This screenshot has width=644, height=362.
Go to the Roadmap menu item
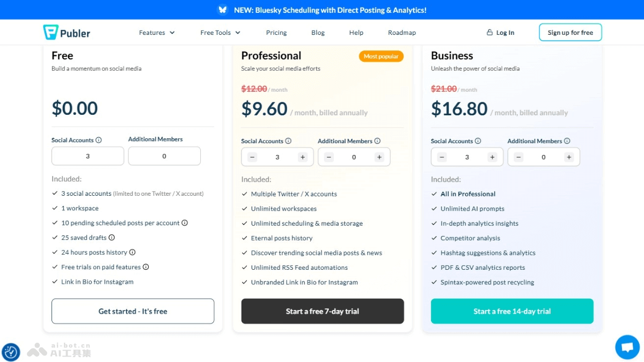402,33
